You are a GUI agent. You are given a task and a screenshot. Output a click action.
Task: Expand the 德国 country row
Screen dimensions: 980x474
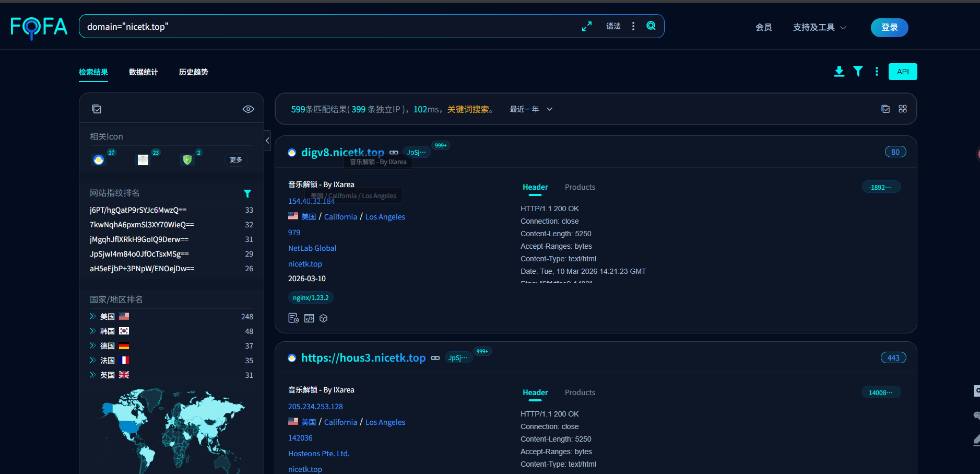tap(92, 345)
